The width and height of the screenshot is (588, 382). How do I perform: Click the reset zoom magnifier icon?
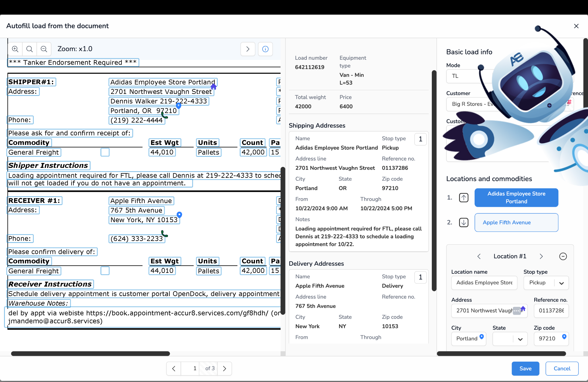(x=30, y=49)
